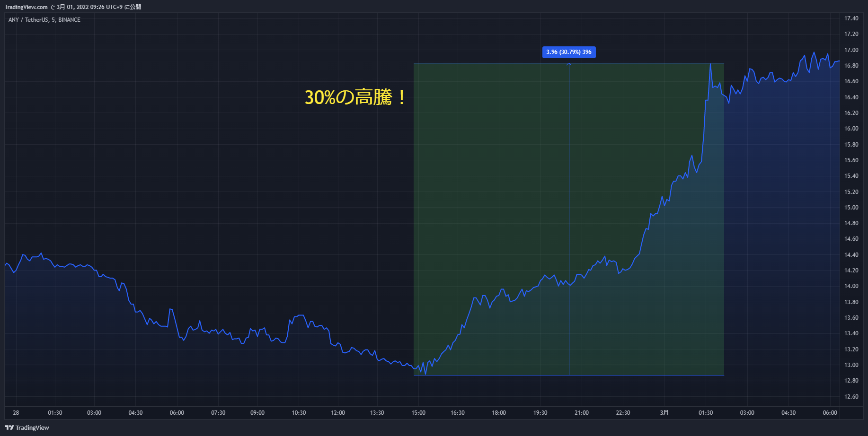Click price axis label 17.00
This screenshot has height=436, width=868.
coord(851,50)
